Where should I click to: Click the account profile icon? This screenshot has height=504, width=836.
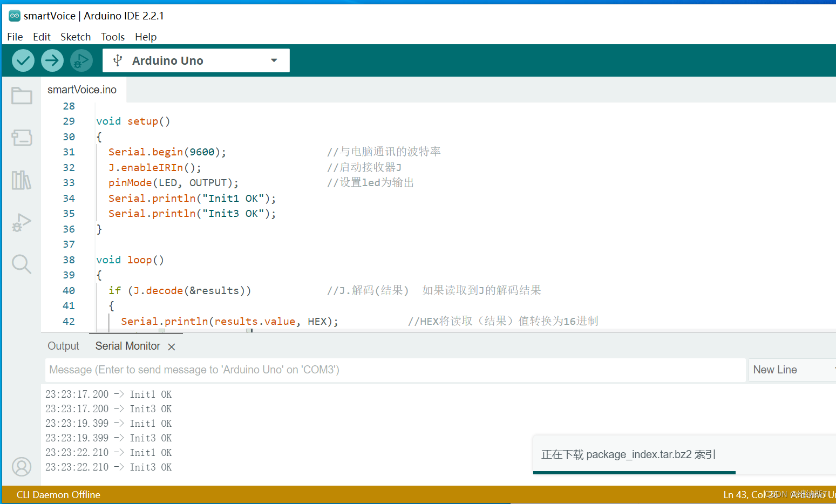tap(22, 467)
